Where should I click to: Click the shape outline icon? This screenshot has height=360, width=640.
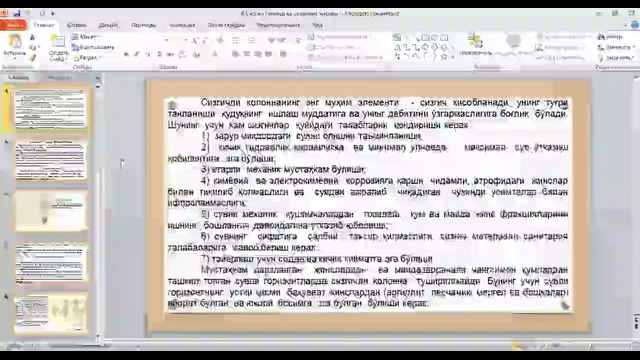click(x=539, y=47)
